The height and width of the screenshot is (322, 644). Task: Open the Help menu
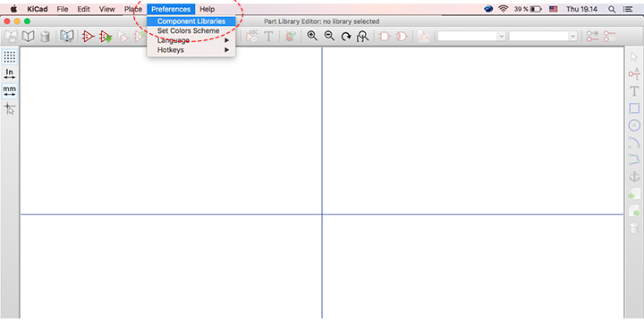click(x=207, y=9)
